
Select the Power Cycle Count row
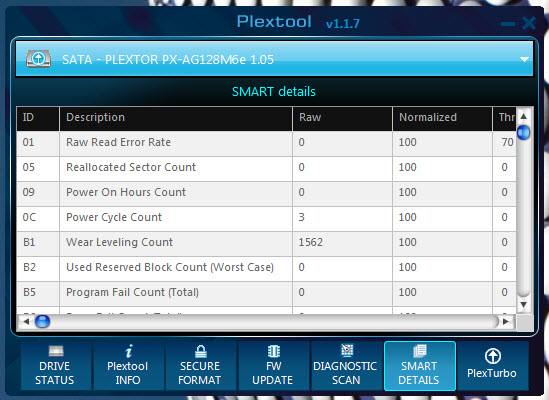[266, 218]
